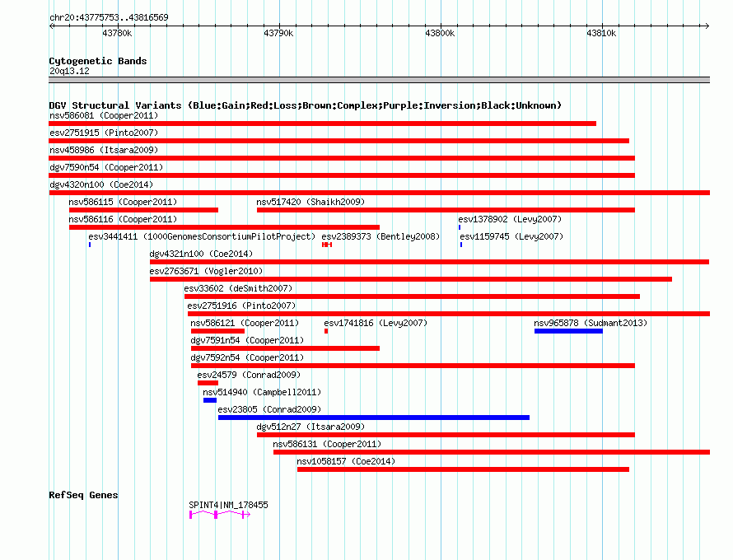This screenshot has height=560, width=733.
Task: Select the esv2389373 red loss marker
Action: point(327,245)
